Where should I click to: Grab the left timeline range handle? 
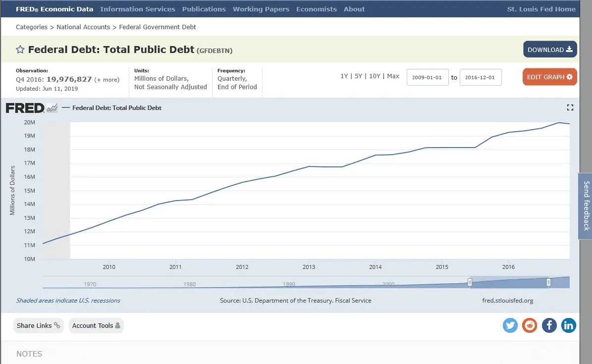(470, 282)
